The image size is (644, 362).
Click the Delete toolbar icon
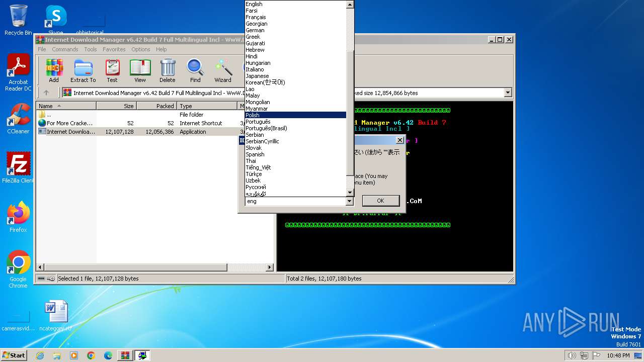coord(168,70)
